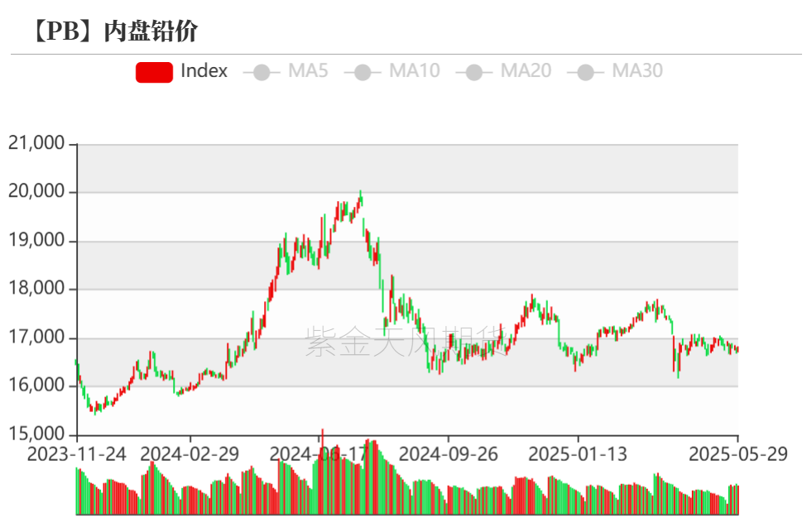Click the grey MA20 legend marker
The height and width of the screenshot is (532, 807).
(474, 73)
